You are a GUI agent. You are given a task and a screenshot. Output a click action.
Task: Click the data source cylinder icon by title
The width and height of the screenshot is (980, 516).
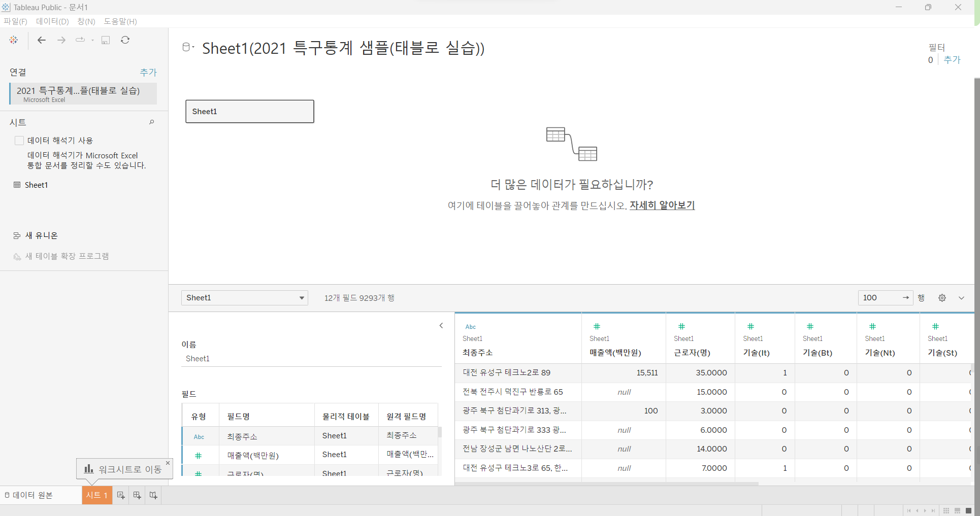point(186,47)
